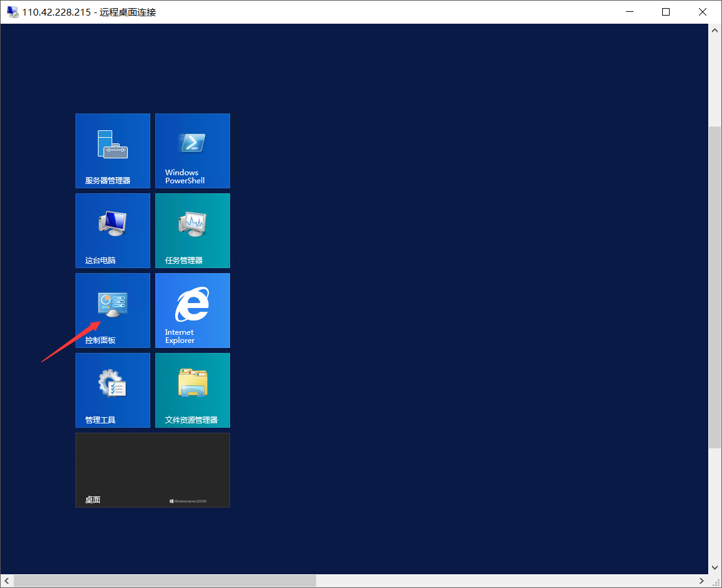Minimize the remote desktop connection window
The width and height of the screenshot is (722, 588).
pyautogui.click(x=630, y=12)
